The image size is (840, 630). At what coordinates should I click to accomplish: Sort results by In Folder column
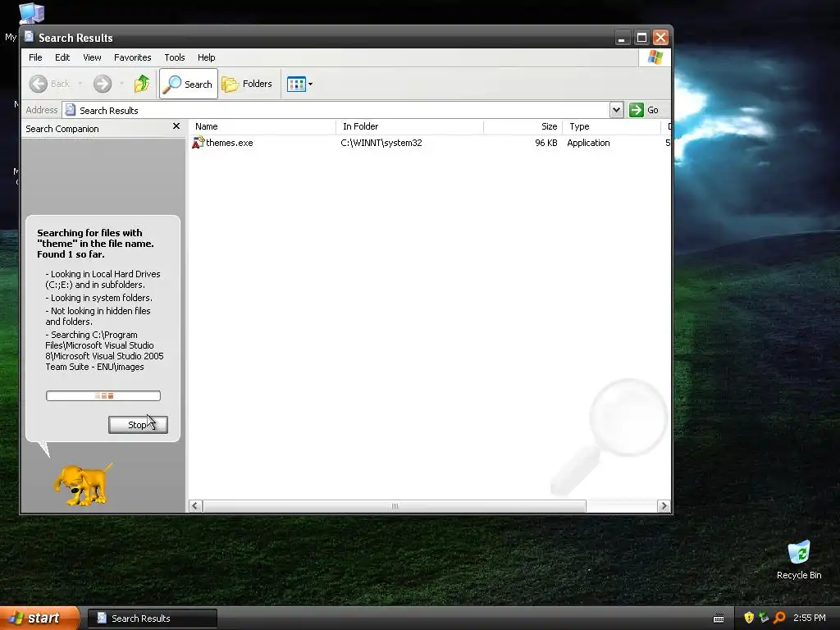click(410, 126)
